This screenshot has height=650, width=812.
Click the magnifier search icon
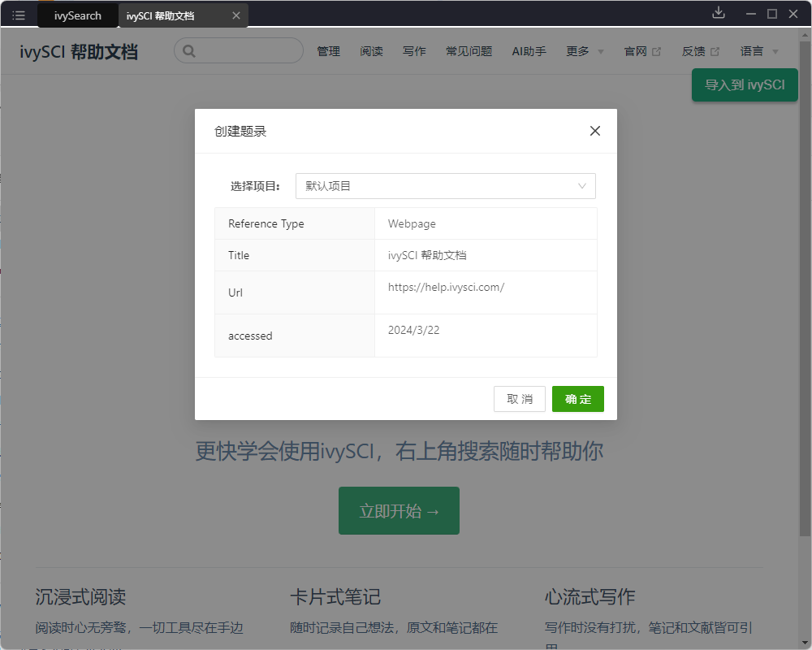189,51
